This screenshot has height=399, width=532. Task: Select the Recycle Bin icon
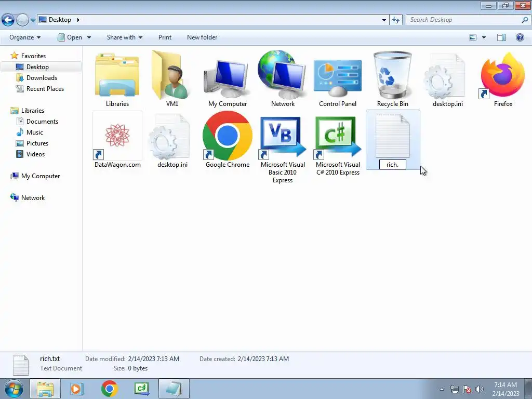(393, 75)
